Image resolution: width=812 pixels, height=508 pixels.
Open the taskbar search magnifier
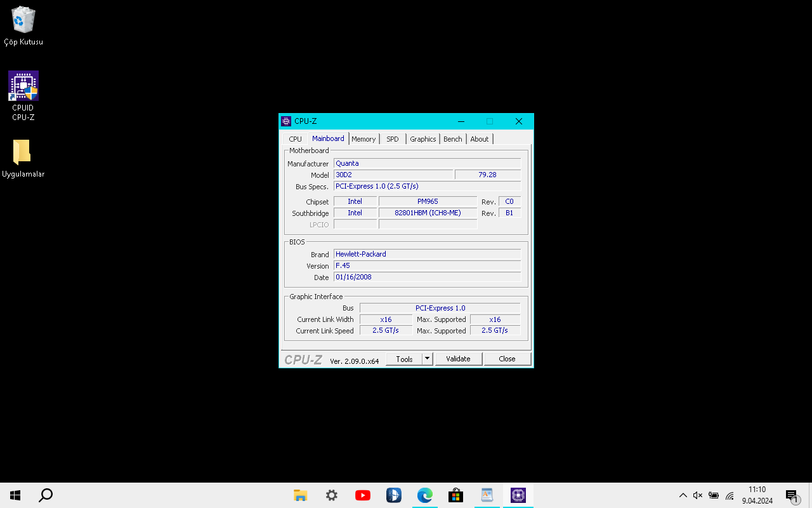pos(46,495)
